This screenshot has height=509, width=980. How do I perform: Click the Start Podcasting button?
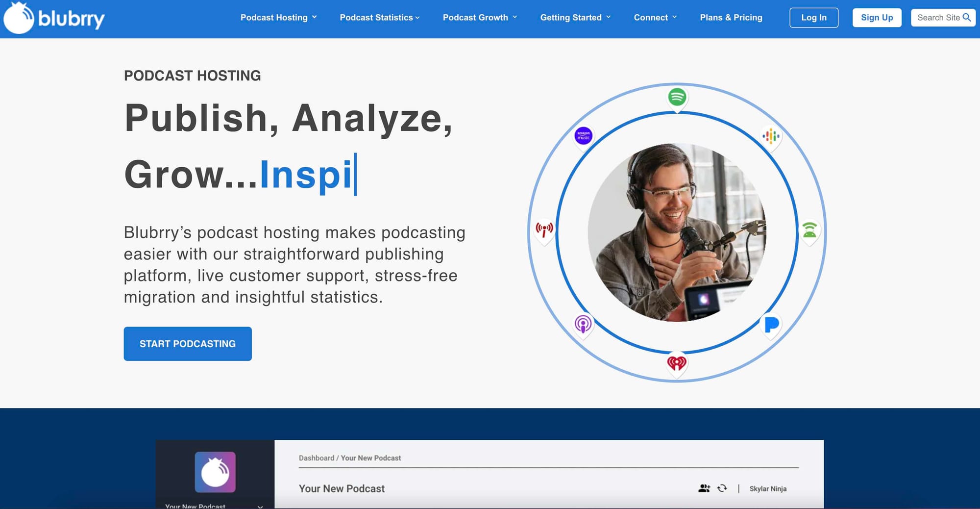[x=187, y=343]
